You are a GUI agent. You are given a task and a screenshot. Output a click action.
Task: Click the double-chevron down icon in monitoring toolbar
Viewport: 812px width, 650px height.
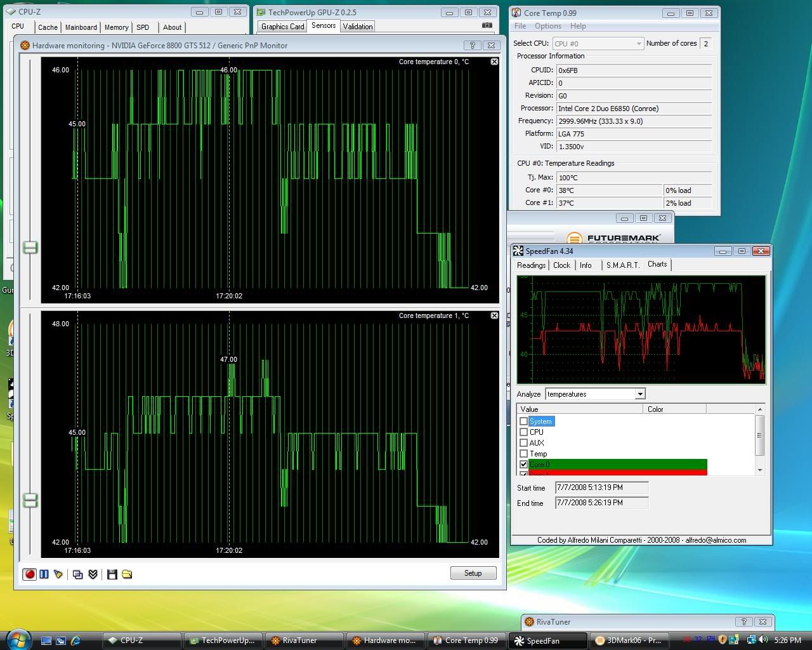coord(93,574)
